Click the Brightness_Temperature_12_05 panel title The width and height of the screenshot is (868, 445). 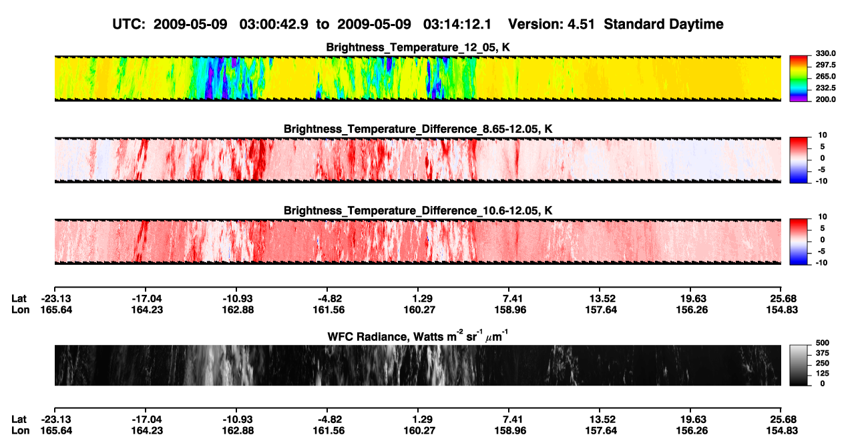[418, 47]
